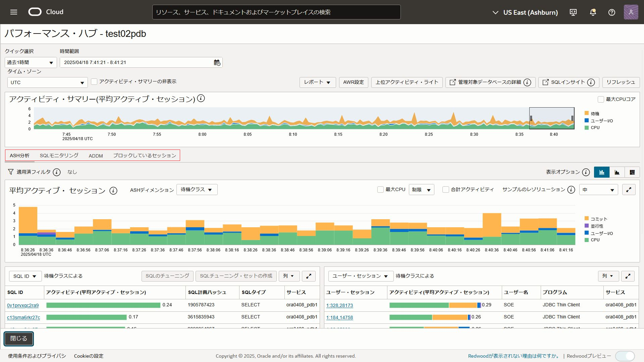Image resolution: width=644 pixels, height=362 pixels.
Task: Expand the average active sessions chart
Action: tap(629, 190)
